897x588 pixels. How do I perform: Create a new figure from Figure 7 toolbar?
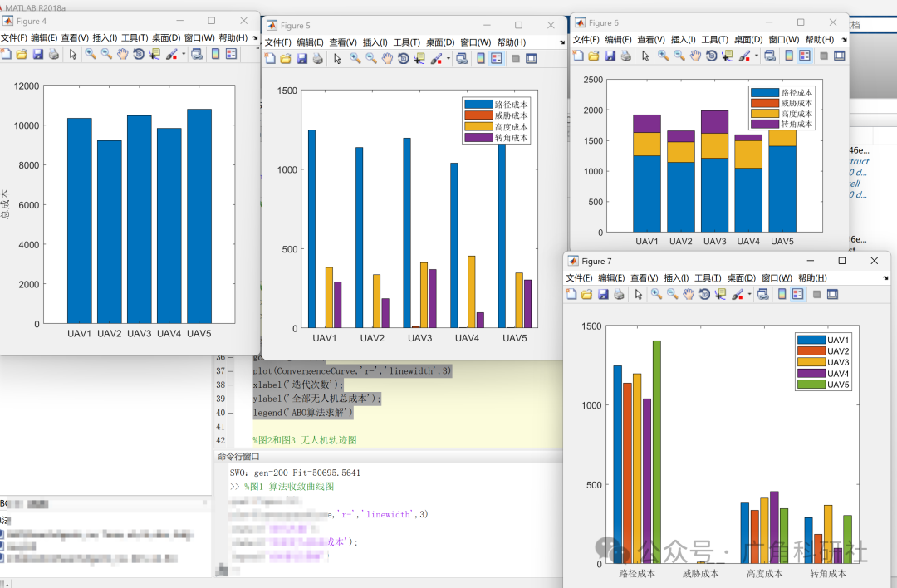571,294
